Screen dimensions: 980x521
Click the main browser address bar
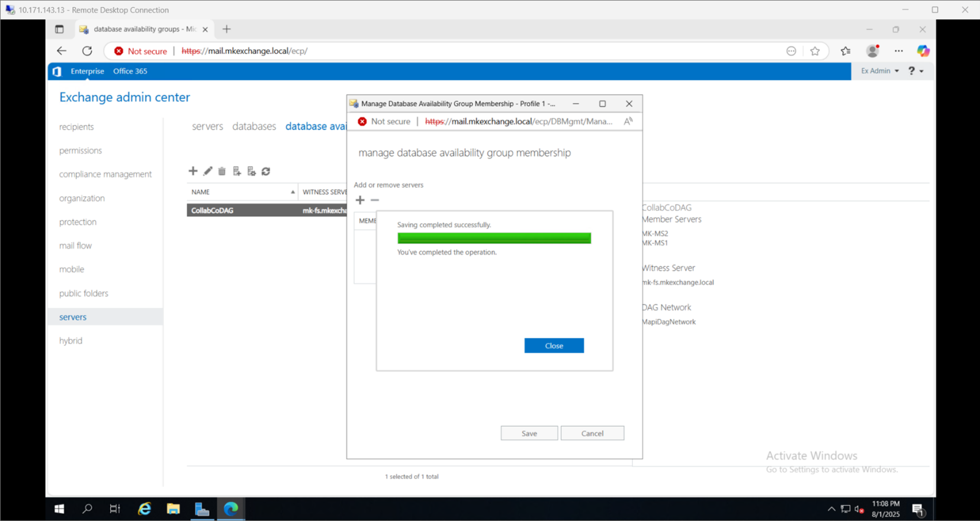474,51
